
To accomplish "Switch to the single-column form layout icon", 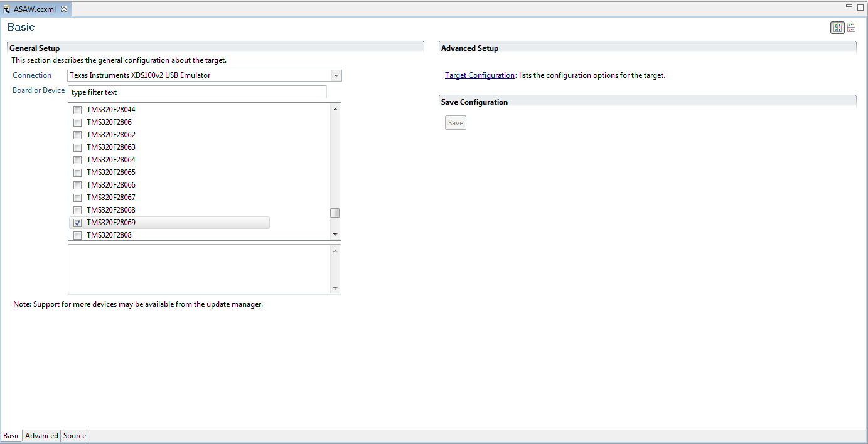I will (x=852, y=28).
